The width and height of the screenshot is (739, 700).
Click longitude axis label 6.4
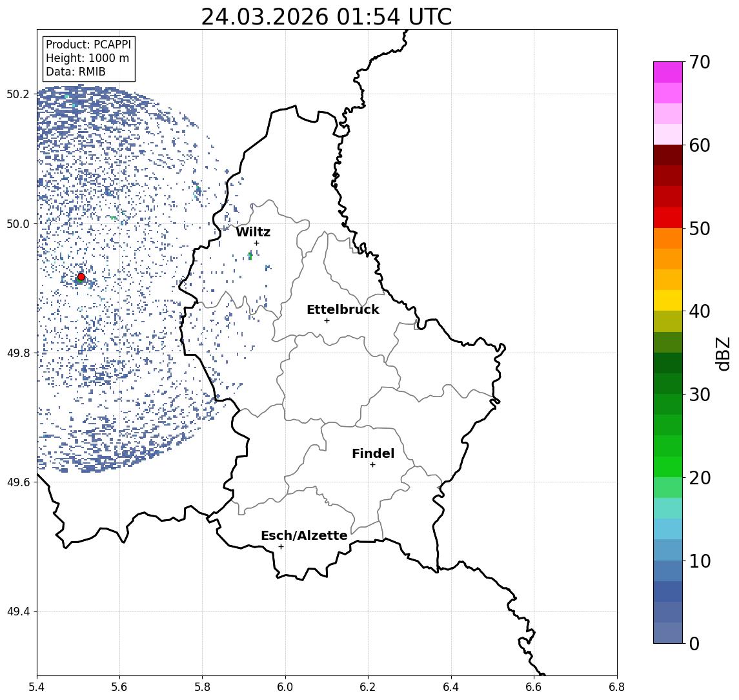451,687
